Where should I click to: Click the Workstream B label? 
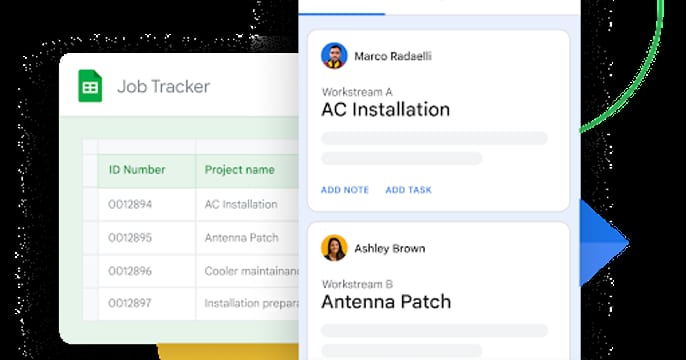point(357,284)
